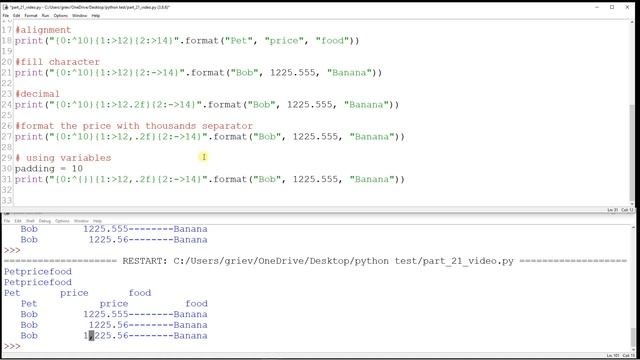Click the print statement on line 21
Viewport: 640px width, 360px height.
[198, 73]
